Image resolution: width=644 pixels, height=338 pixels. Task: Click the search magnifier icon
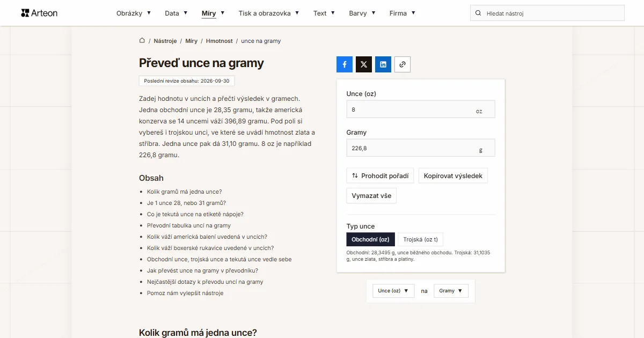click(478, 13)
